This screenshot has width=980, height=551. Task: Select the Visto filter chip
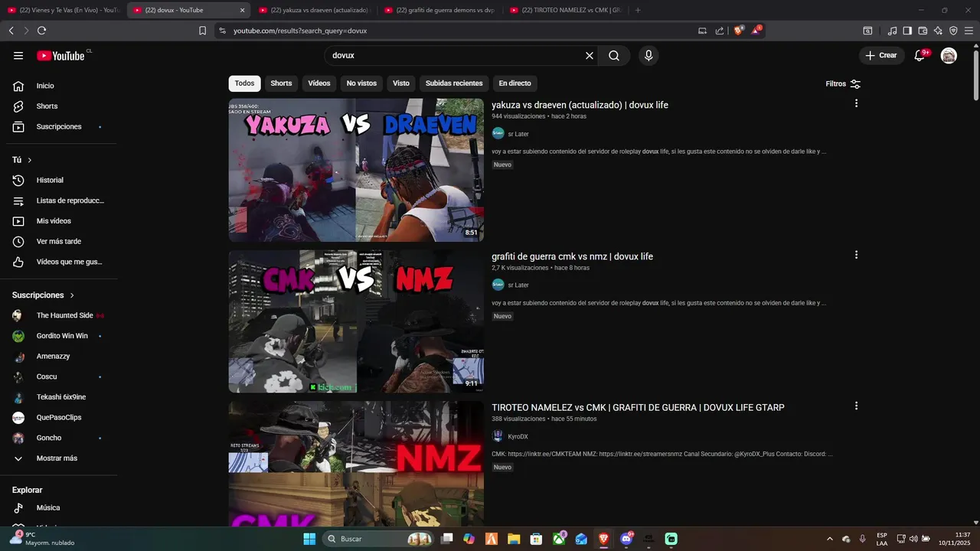(x=401, y=83)
